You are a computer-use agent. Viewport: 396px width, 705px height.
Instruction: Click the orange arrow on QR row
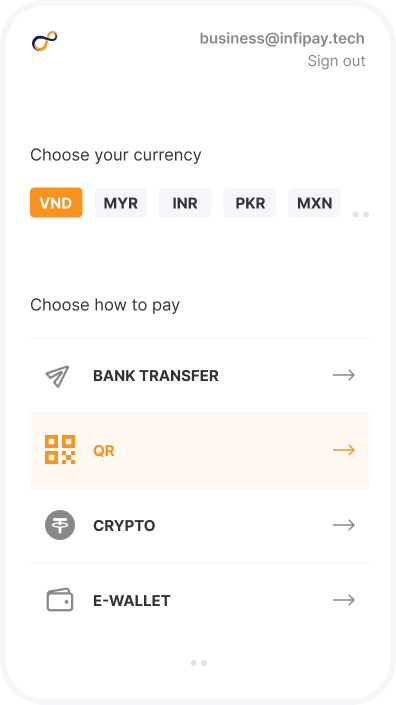[x=344, y=450]
